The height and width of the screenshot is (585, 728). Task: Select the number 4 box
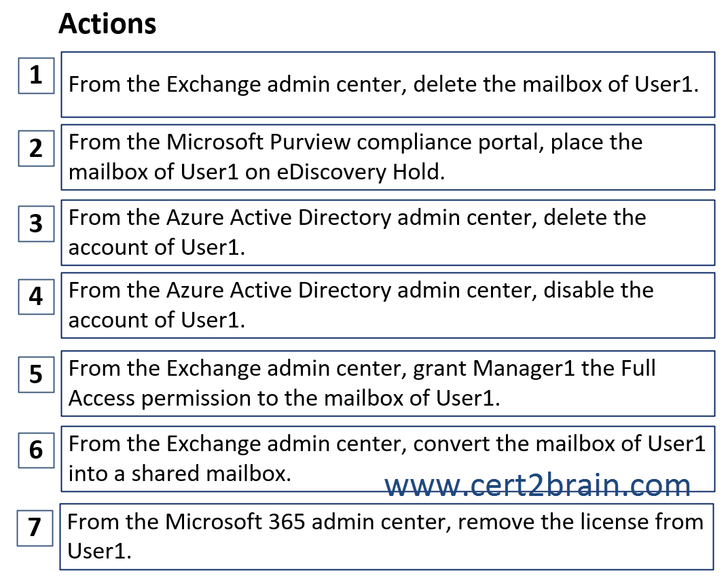[x=36, y=296]
